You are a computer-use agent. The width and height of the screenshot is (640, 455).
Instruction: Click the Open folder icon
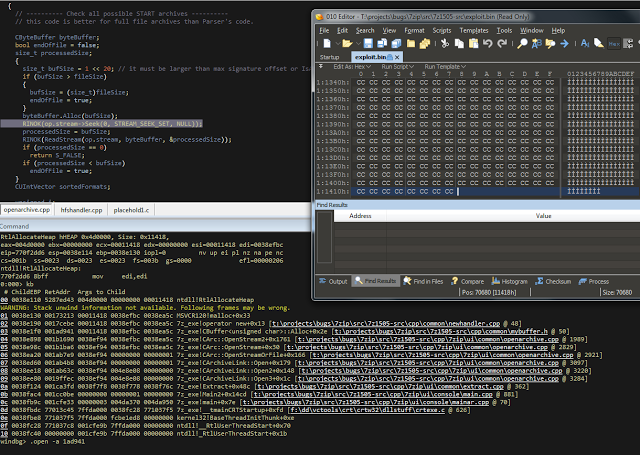coord(346,43)
